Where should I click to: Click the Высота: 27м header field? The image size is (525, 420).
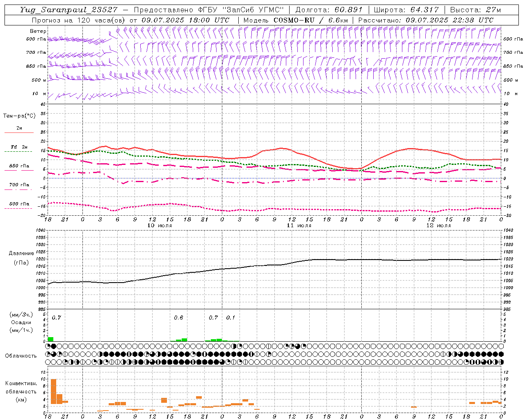point(475,10)
